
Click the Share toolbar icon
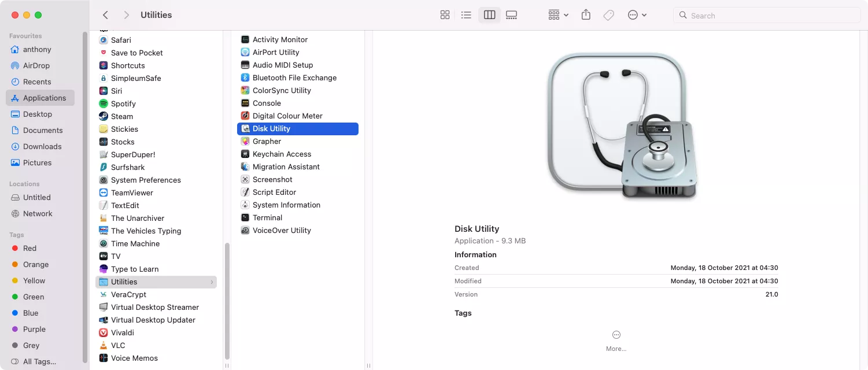click(586, 15)
